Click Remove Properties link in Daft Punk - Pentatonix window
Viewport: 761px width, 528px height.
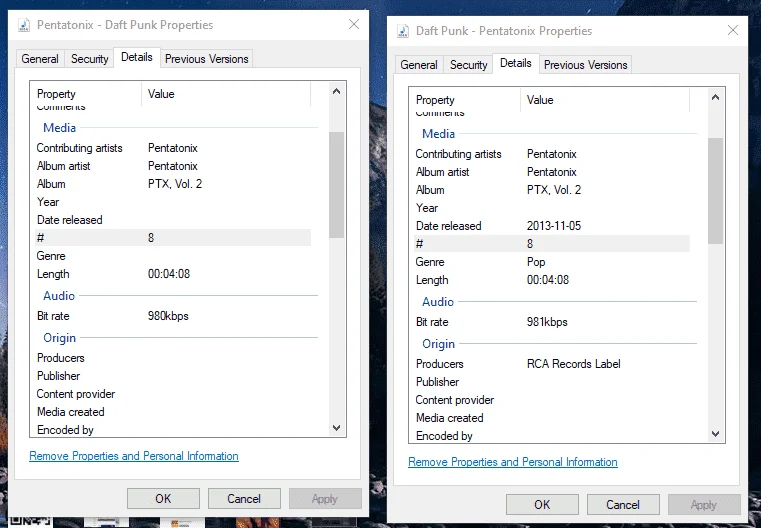[x=513, y=462]
